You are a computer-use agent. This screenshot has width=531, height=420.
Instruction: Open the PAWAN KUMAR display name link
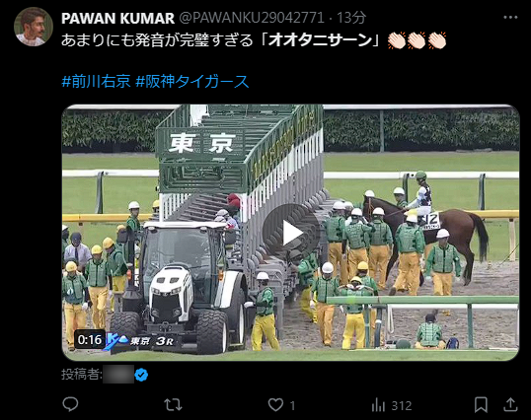click(x=117, y=18)
